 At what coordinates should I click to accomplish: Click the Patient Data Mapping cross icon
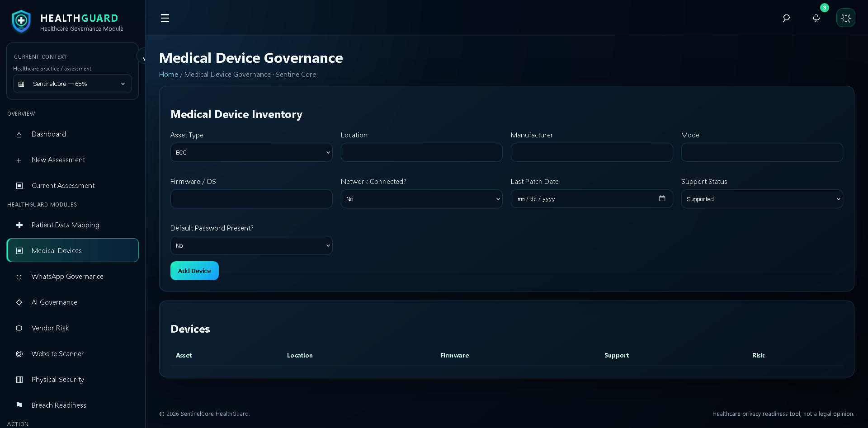[x=19, y=225]
